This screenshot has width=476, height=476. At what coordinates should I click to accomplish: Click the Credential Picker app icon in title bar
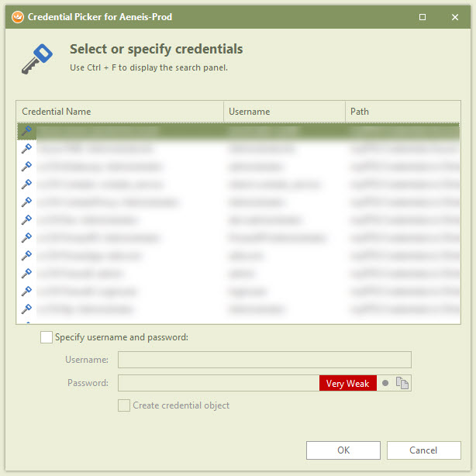coord(16,16)
